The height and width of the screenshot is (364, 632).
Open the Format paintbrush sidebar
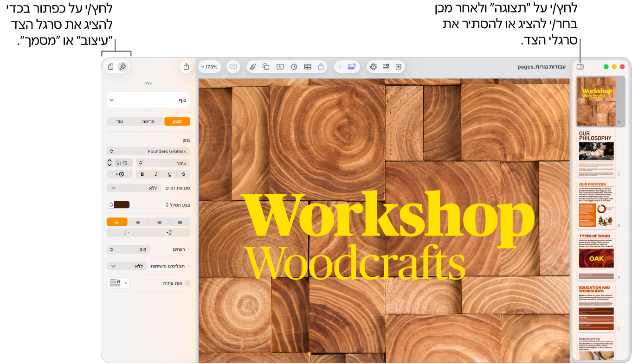[123, 67]
